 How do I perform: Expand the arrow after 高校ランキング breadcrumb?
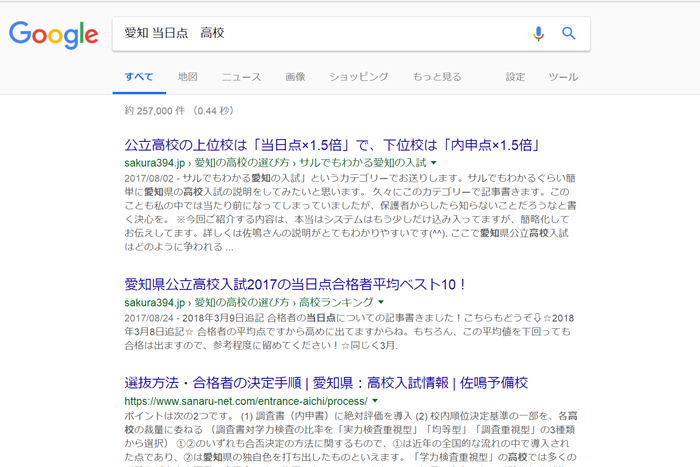(x=381, y=302)
